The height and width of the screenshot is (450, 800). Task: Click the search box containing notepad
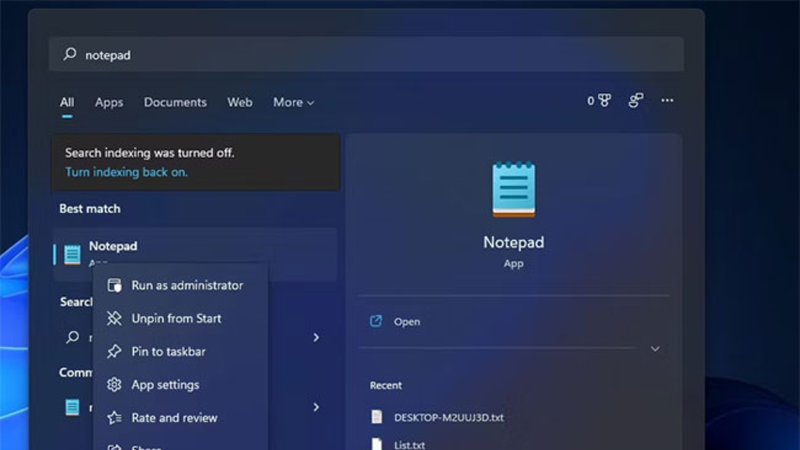click(x=366, y=55)
